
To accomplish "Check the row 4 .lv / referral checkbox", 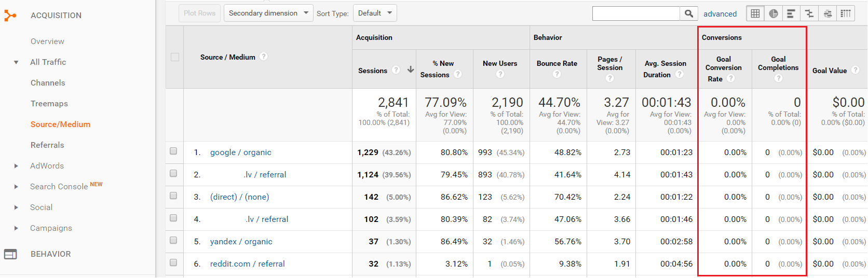I will [173, 218].
